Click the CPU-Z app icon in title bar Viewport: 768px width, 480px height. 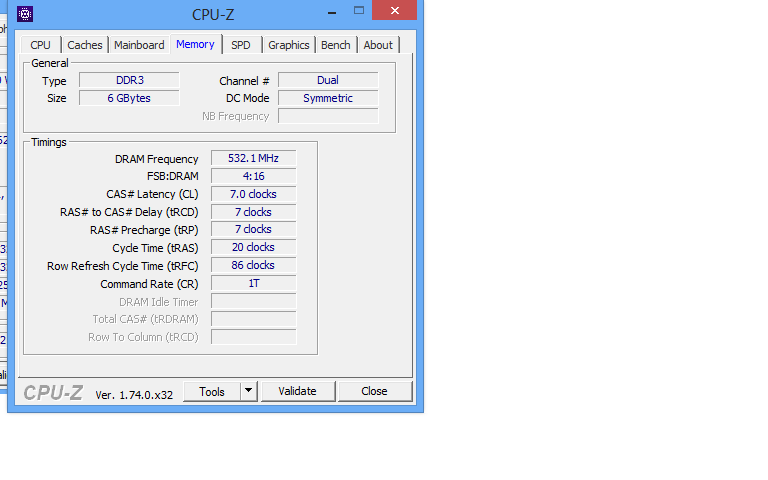pos(25,14)
